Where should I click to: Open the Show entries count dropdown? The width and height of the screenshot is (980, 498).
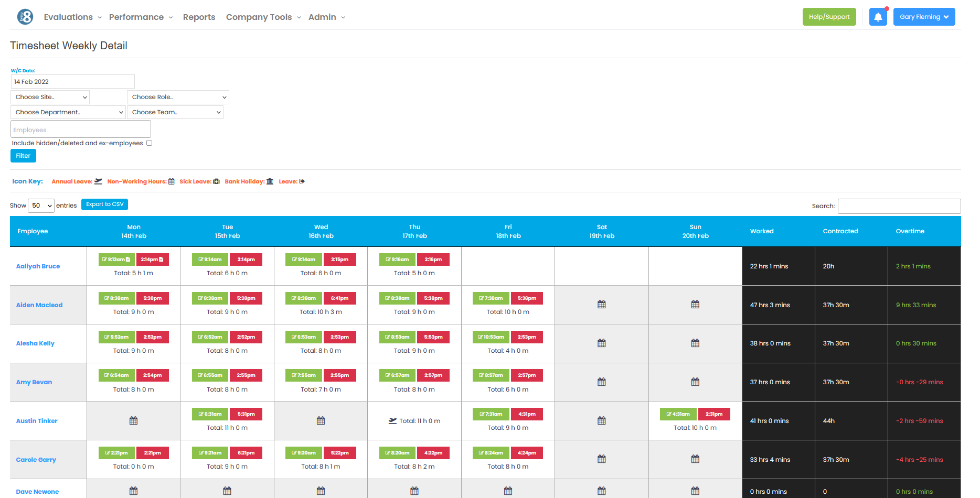41,205
